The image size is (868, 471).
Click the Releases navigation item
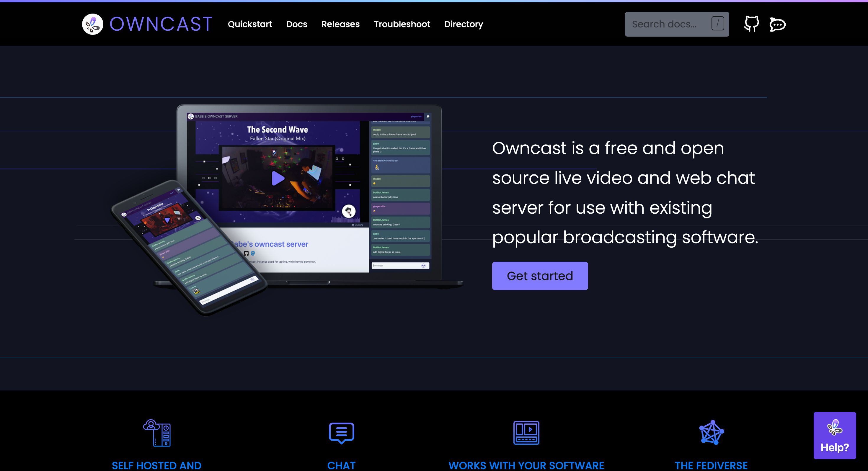341,24
